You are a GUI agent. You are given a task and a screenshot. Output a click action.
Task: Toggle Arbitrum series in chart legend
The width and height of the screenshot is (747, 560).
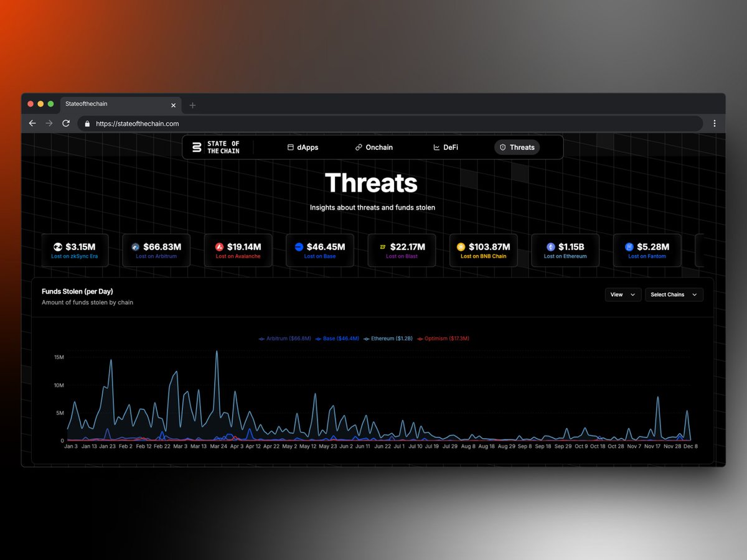tap(285, 338)
